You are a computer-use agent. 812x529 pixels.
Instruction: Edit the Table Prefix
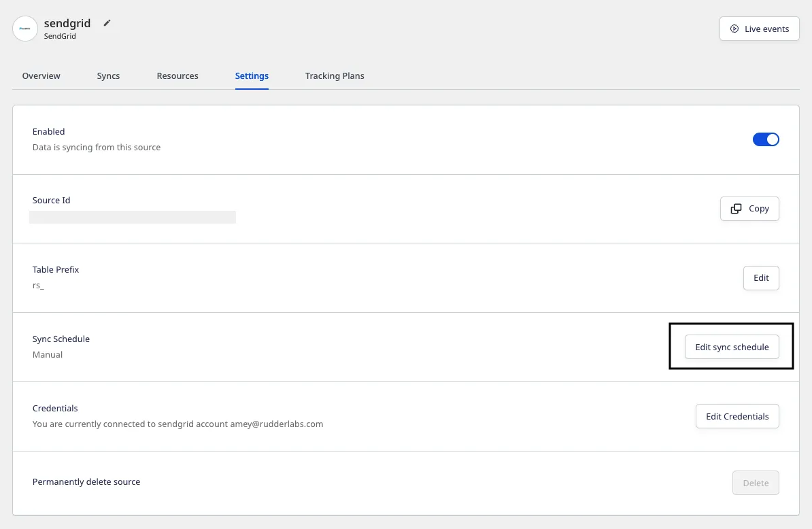point(761,278)
